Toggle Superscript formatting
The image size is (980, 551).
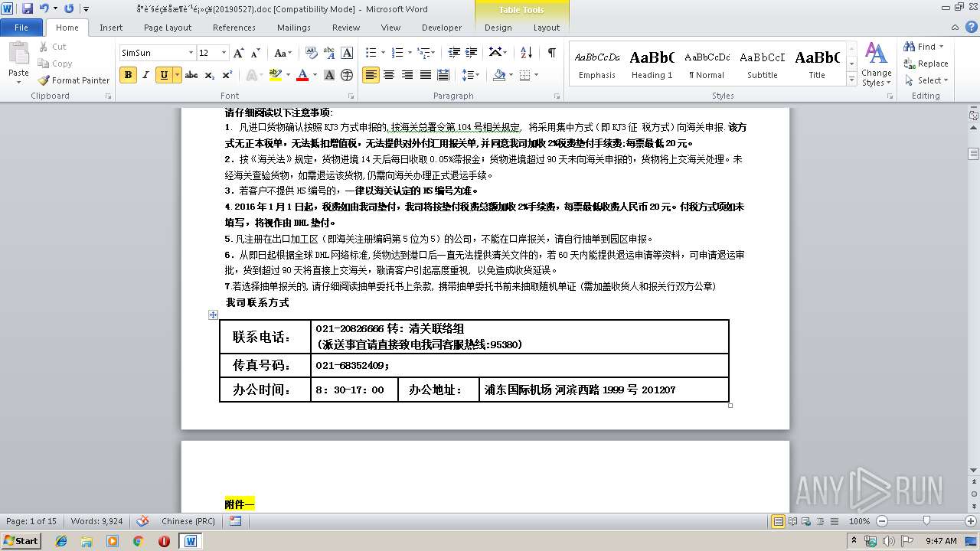227,75
